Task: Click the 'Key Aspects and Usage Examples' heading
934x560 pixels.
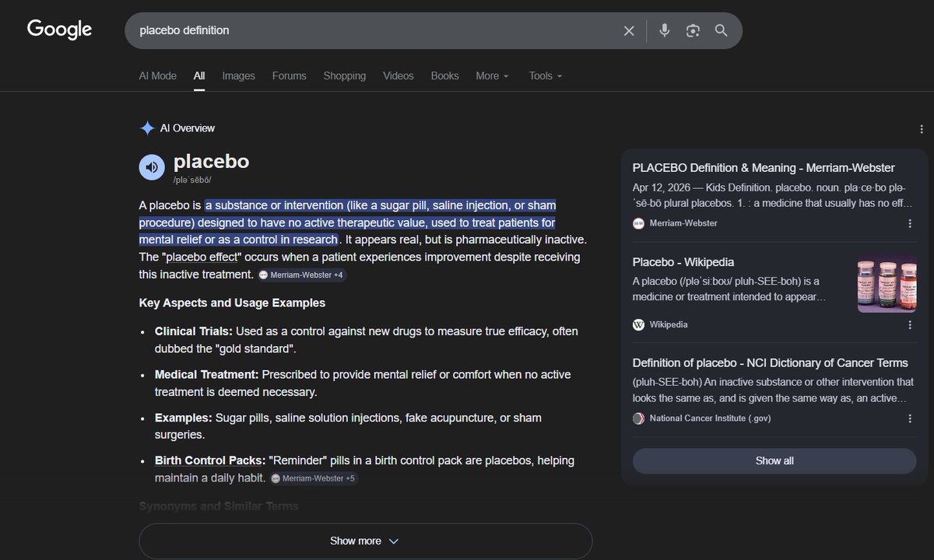Action: point(232,303)
